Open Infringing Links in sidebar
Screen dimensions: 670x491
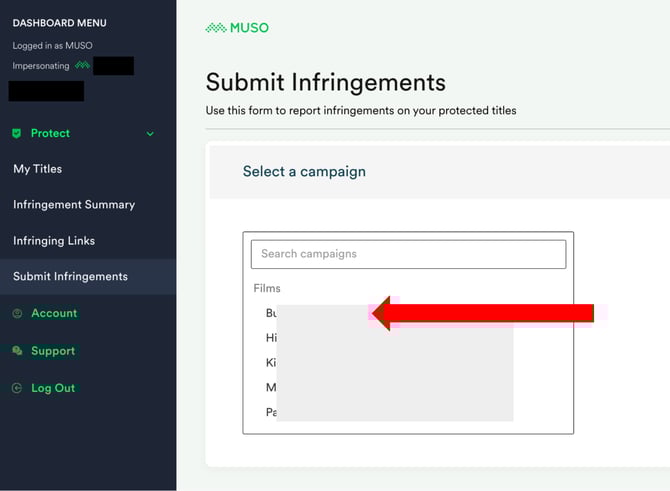point(54,241)
